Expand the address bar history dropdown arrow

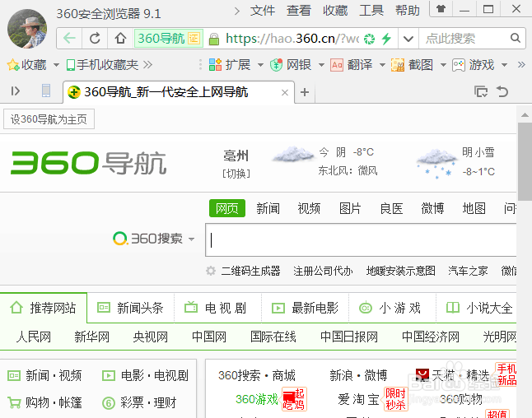click(408, 39)
